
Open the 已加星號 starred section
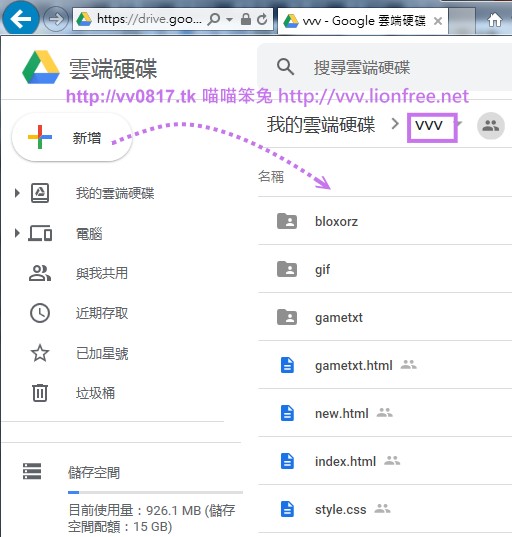pos(102,353)
